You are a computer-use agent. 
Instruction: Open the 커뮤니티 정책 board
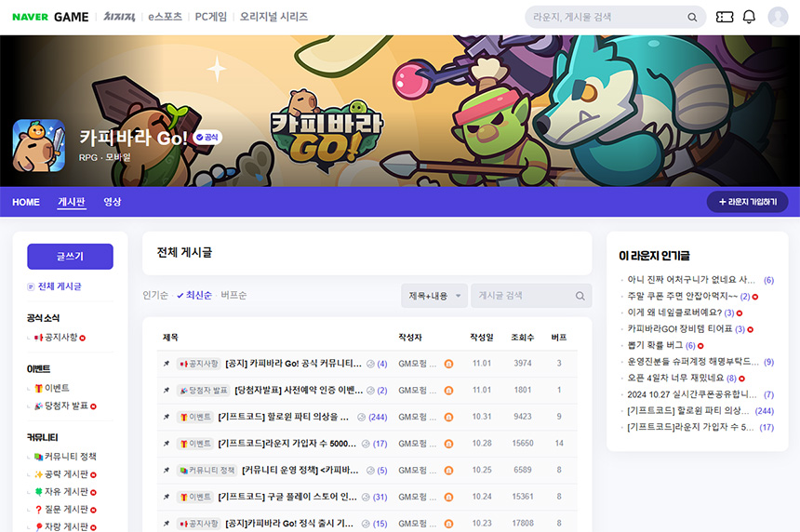[x=65, y=457]
